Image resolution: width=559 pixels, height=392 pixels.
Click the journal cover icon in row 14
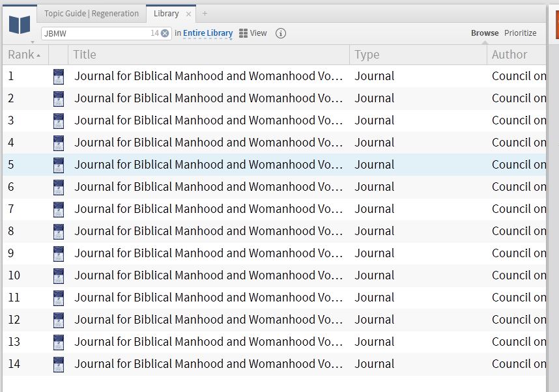(x=59, y=363)
